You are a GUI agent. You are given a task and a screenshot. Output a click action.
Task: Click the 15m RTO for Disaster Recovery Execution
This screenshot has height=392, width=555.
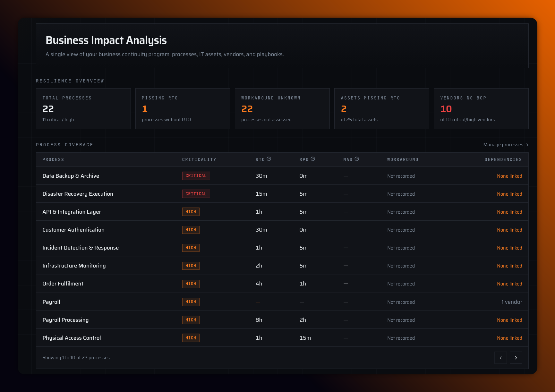coord(261,194)
